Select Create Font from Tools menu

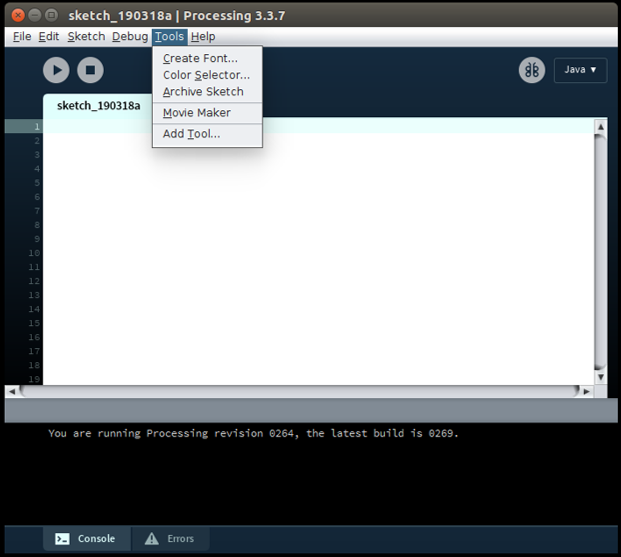coord(200,58)
